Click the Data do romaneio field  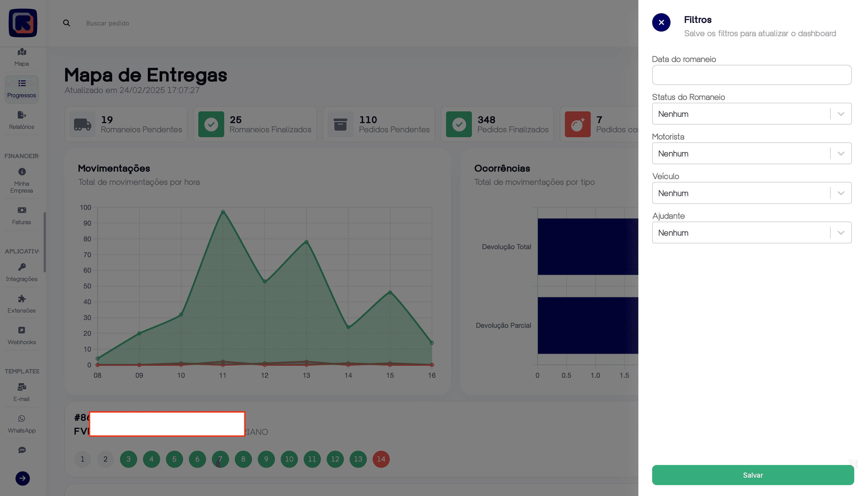(x=751, y=75)
